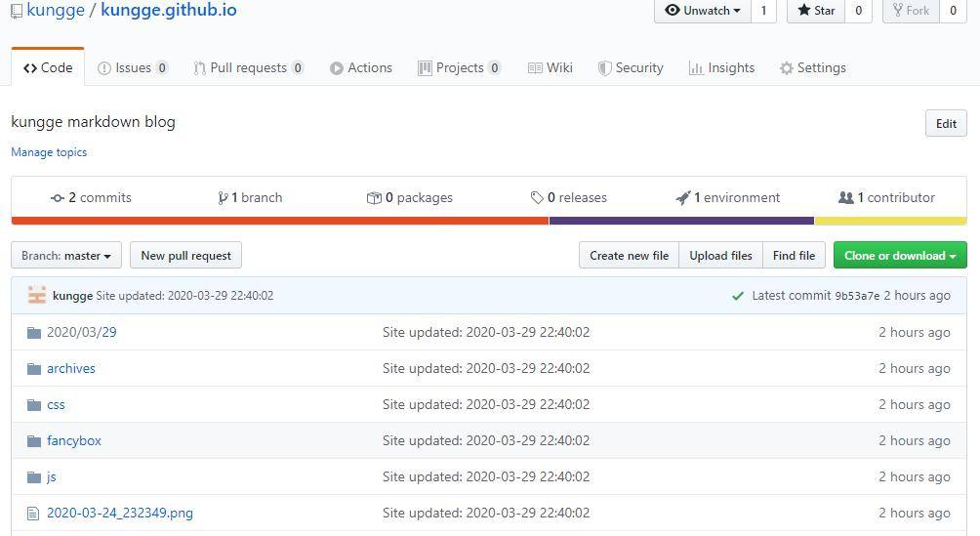980x536 pixels.
Task: Open the js folder
Action: [52, 477]
